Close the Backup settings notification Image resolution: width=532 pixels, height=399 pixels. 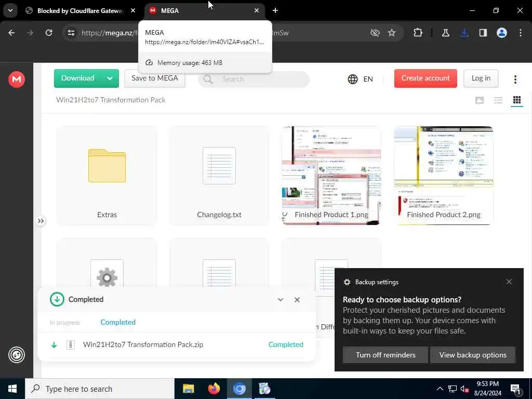click(509, 282)
